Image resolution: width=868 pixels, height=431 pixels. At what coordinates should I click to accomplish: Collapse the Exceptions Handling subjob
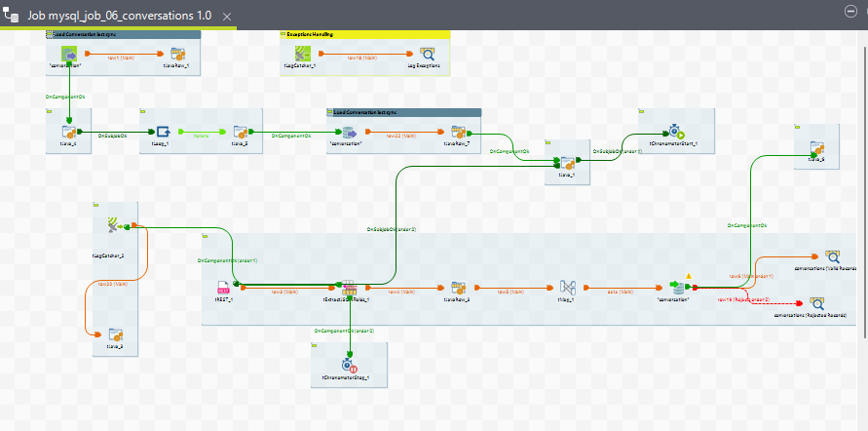coord(283,34)
